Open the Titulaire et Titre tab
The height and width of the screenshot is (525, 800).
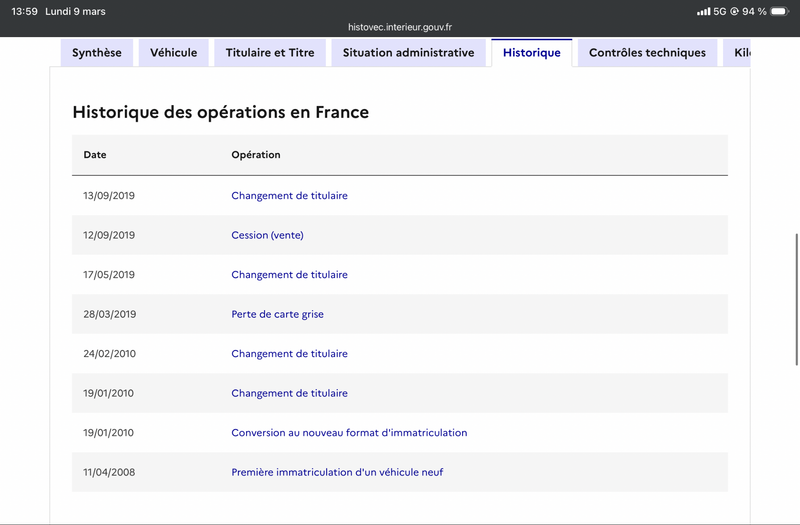[x=270, y=53]
